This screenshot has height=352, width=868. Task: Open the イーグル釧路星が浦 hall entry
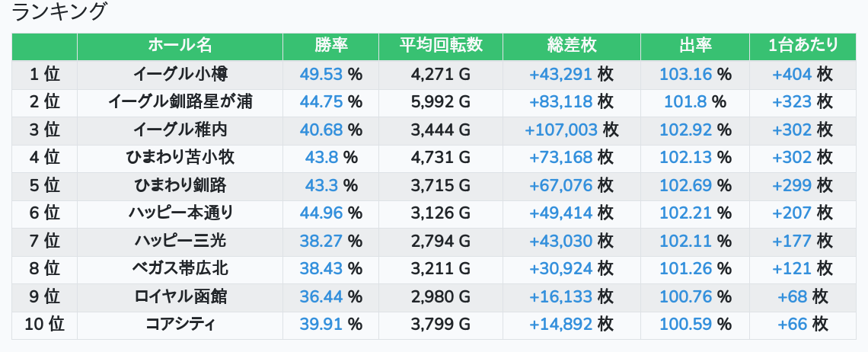(x=180, y=102)
